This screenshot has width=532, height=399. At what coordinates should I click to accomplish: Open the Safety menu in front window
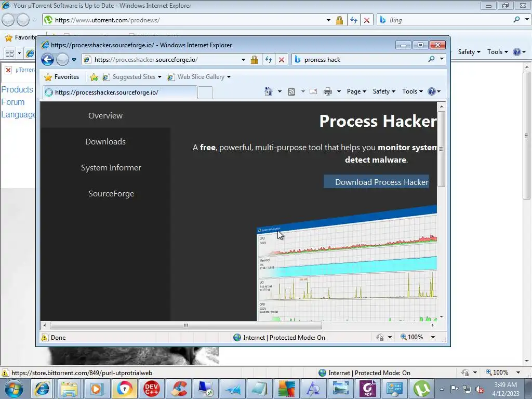click(384, 91)
